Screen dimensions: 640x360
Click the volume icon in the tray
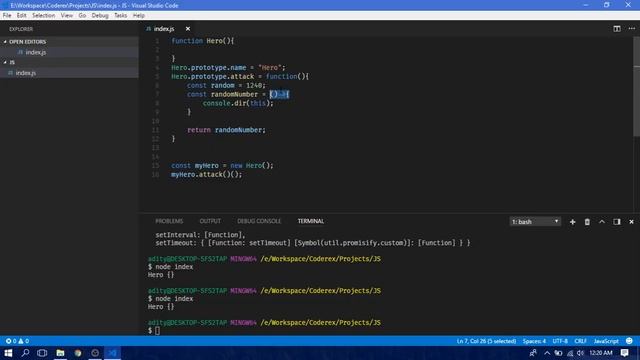(x=580, y=353)
